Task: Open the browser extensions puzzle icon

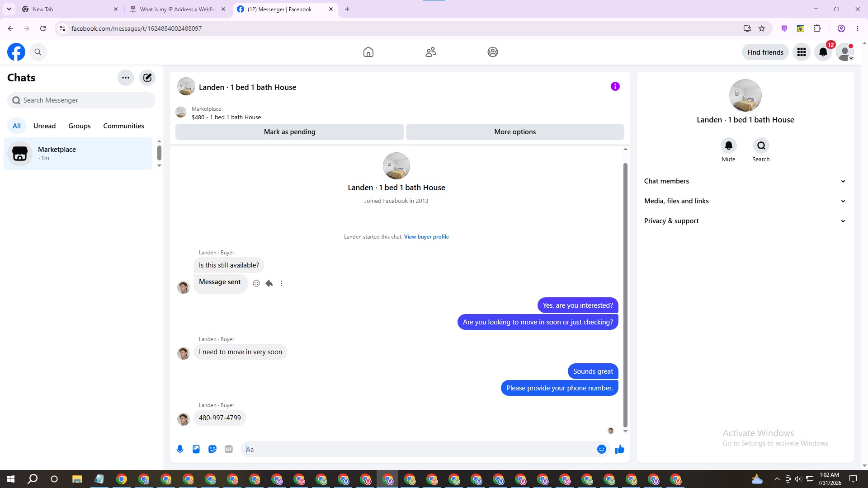Action: pyautogui.click(x=817, y=28)
